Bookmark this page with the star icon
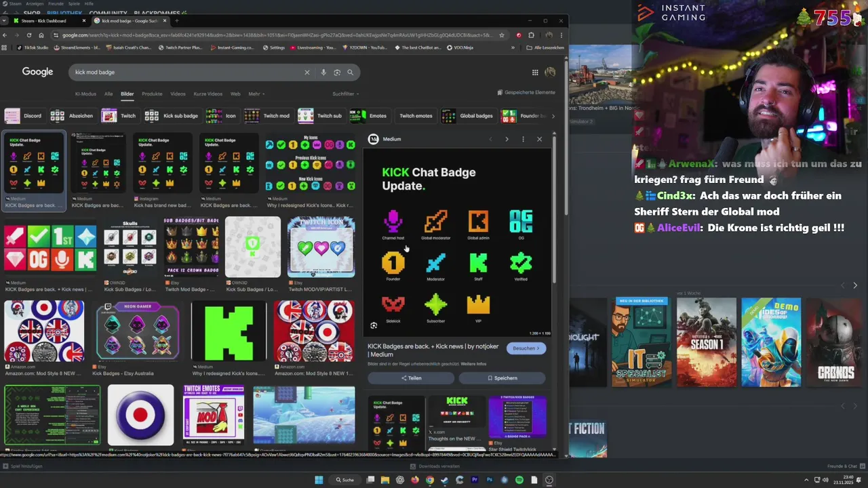The image size is (868, 488). (x=501, y=35)
